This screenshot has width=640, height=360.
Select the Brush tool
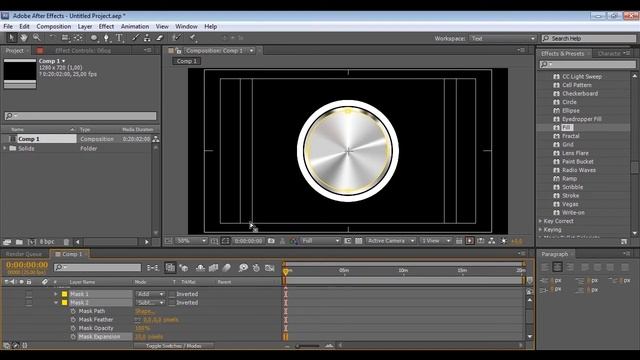(x=135, y=38)
